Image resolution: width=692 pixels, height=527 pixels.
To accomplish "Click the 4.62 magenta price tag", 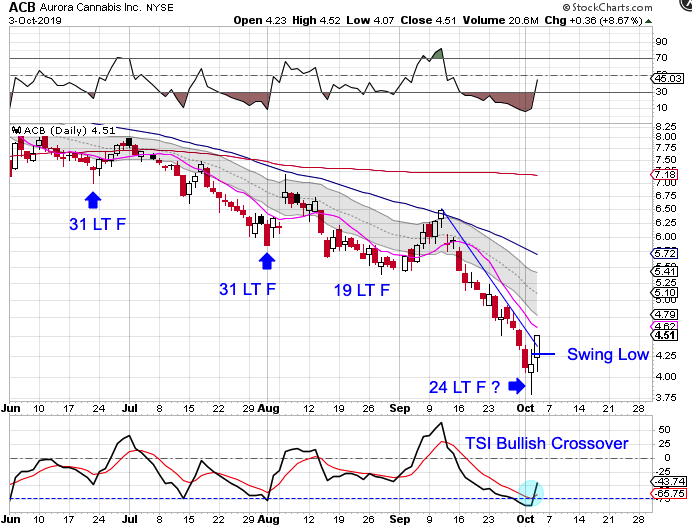I will (665, 326).
